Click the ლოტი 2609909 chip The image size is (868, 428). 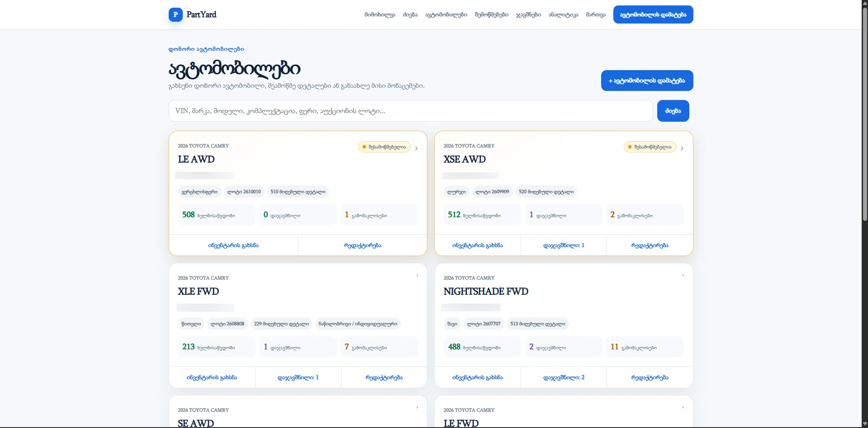coord(492,192)
